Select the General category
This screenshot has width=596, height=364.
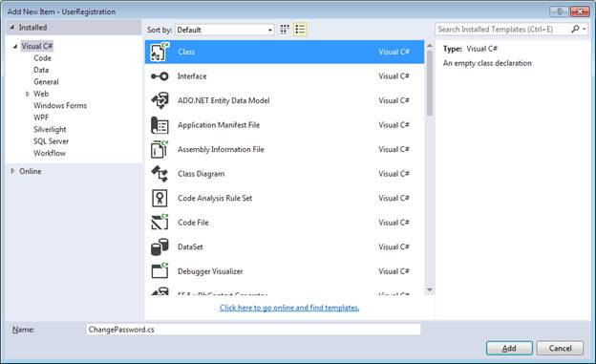click(x=46, y=82)
